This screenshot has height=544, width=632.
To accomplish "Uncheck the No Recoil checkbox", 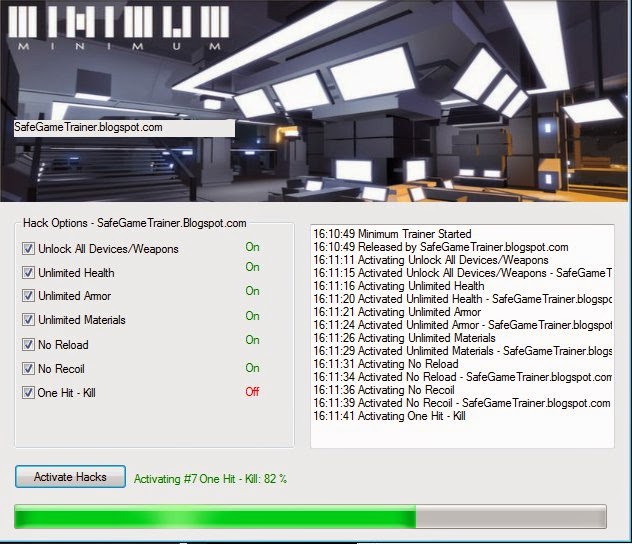I will point(28,368).
